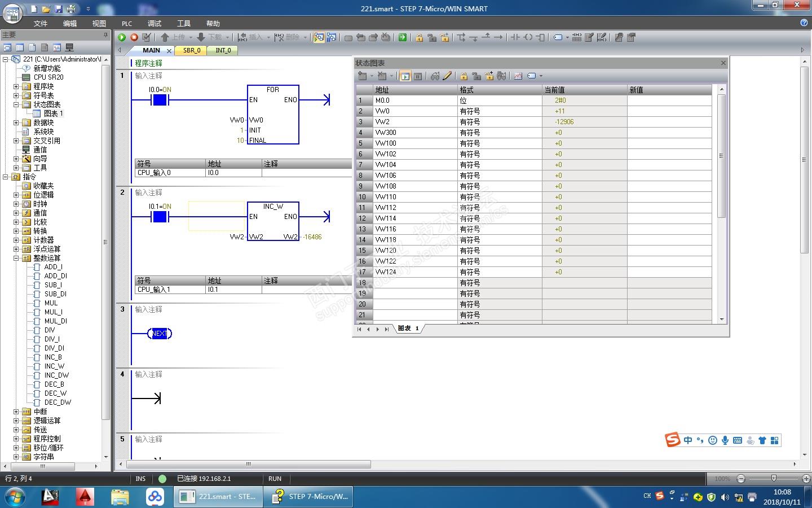Click the zoom out minus button
This screenshot has height=508, width=812.
pyautogui.click(x=741, y=479)
